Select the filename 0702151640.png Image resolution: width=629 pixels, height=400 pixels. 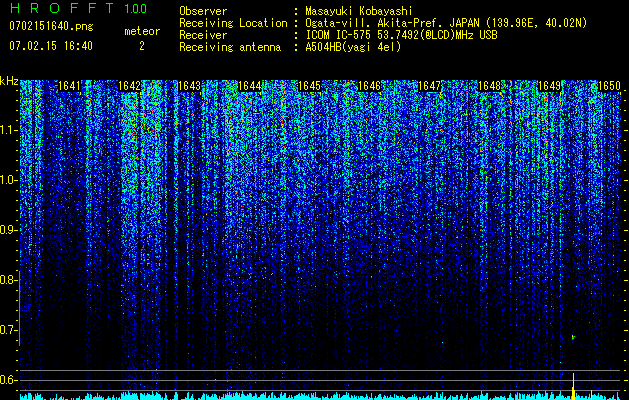[51, 26]
